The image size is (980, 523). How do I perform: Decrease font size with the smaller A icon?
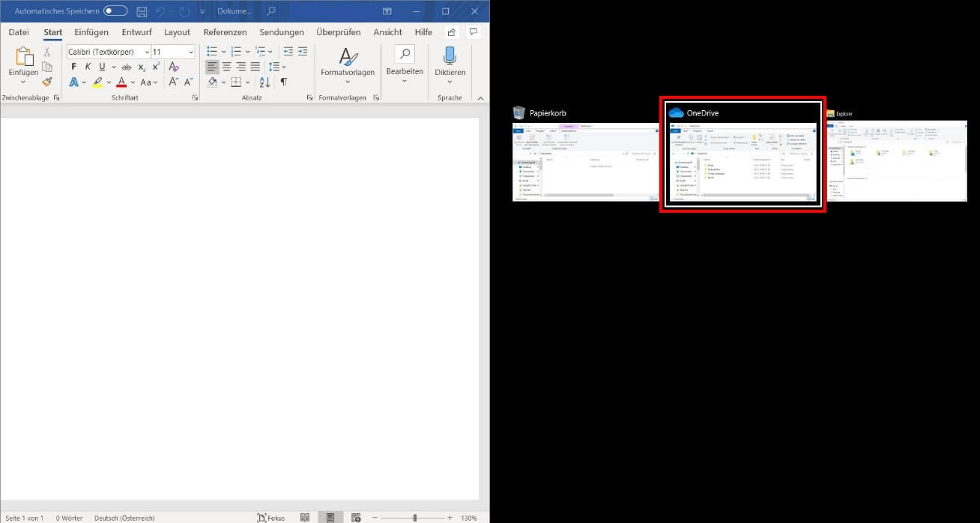coord(188,82)
